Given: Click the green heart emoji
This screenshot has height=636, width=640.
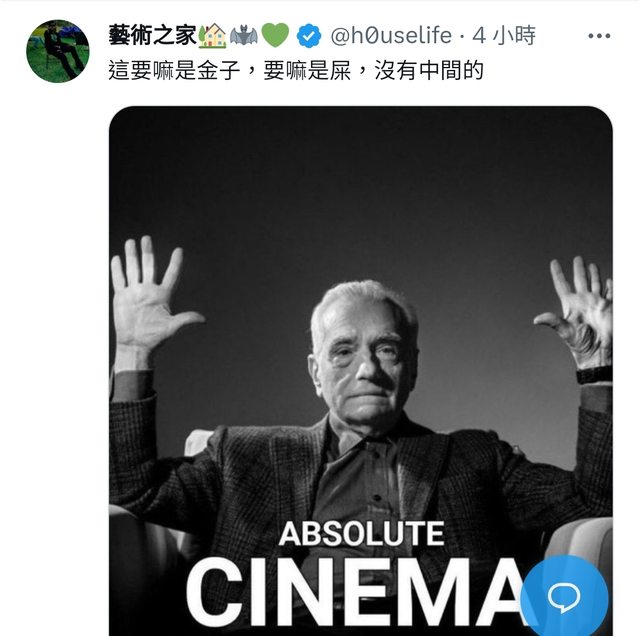Looking at the screenshot, I should (275, 35).
